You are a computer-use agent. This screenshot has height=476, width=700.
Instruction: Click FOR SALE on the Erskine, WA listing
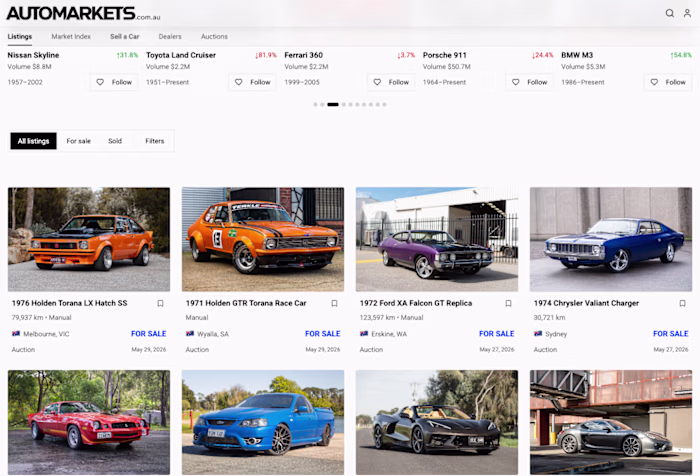point(496,334)
